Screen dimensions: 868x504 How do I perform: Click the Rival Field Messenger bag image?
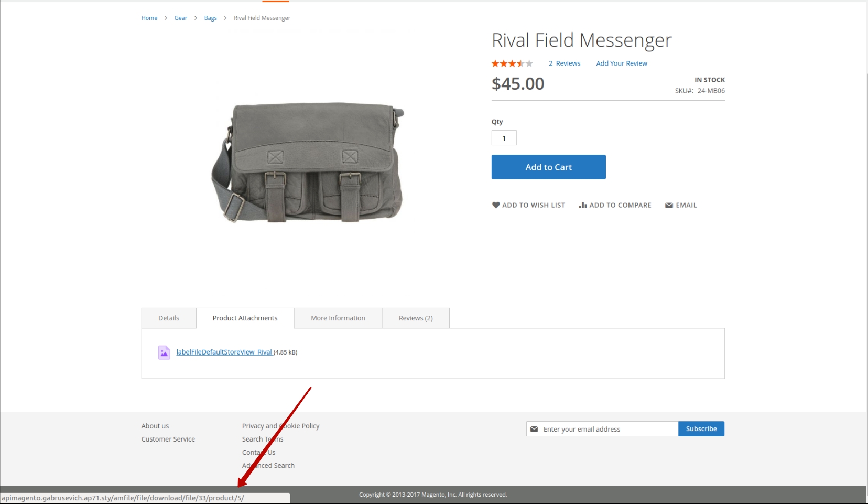[308, 163]
